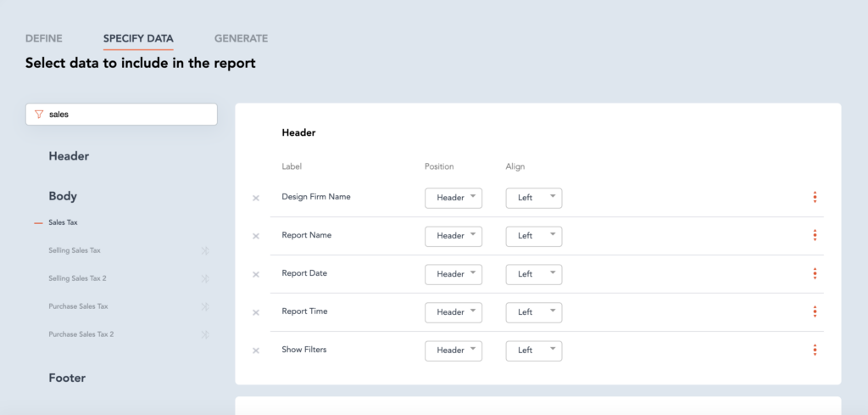Viewport: 868px width, 415px height.
Task: Jump to the Footer section
Action: coord(67,378)
